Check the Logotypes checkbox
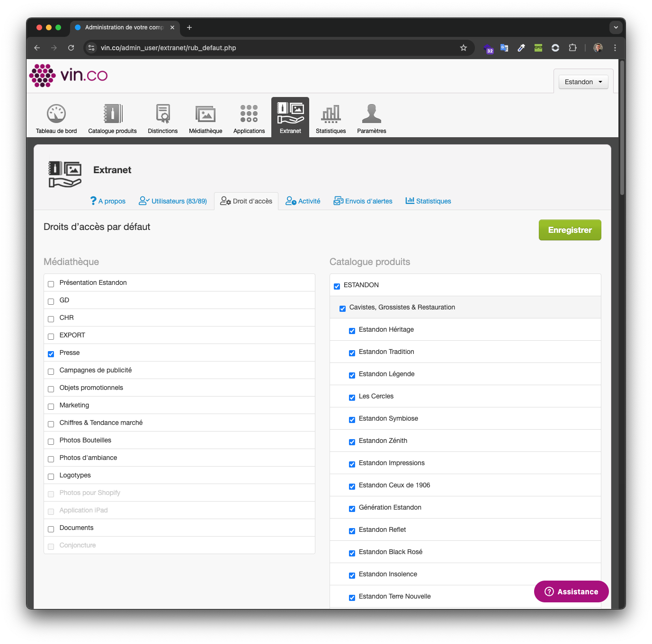The height and width of the screenshot is (644, 652). click(x=51, y=476)
